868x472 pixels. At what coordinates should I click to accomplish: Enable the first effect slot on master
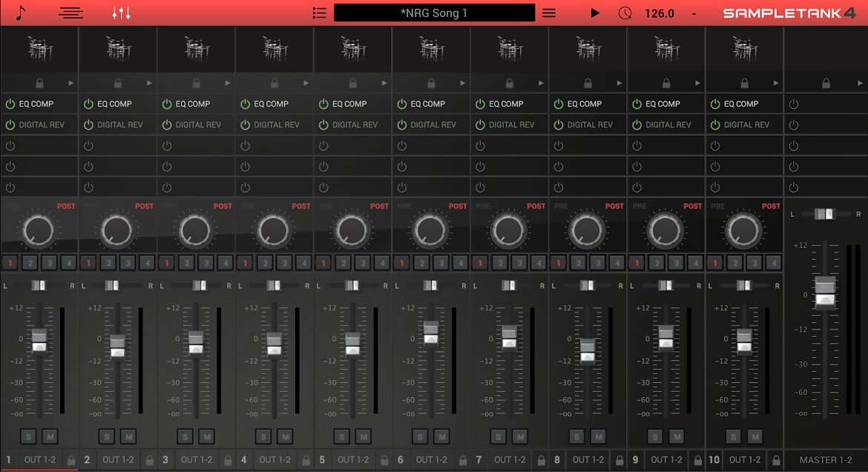click(794, 104)
